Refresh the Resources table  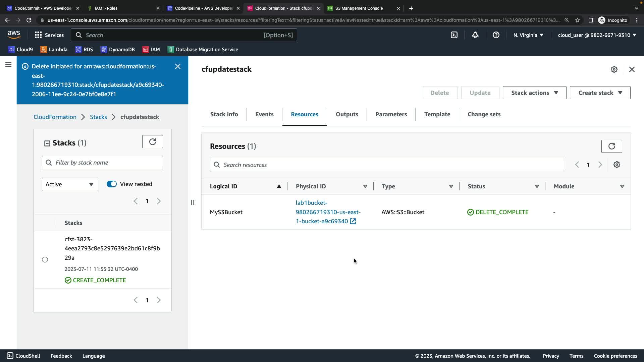pos(611,146)
